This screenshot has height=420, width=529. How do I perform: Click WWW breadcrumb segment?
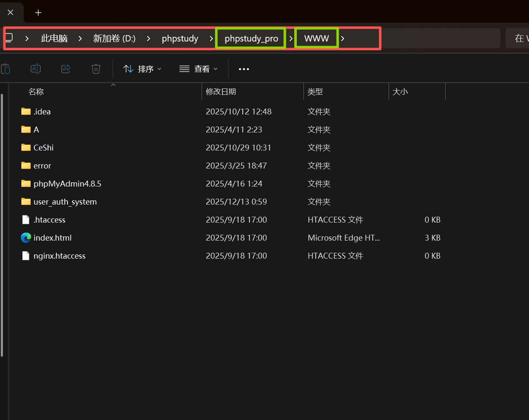point(316,39)
